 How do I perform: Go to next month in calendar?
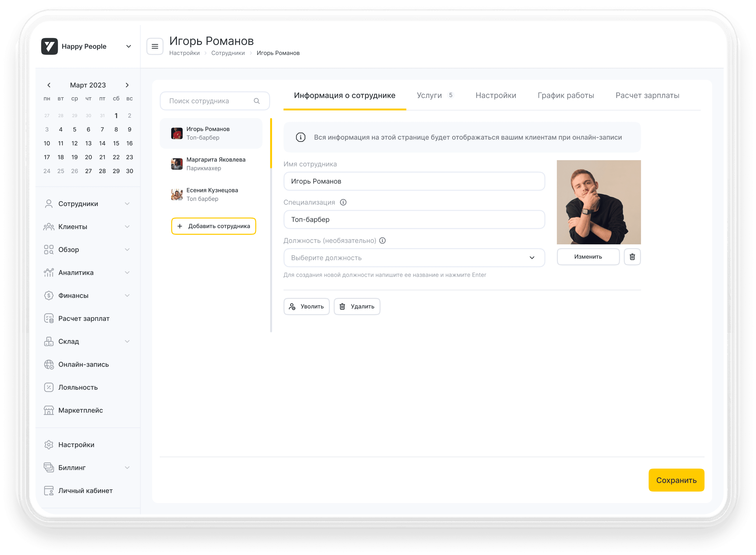point(127,85)
